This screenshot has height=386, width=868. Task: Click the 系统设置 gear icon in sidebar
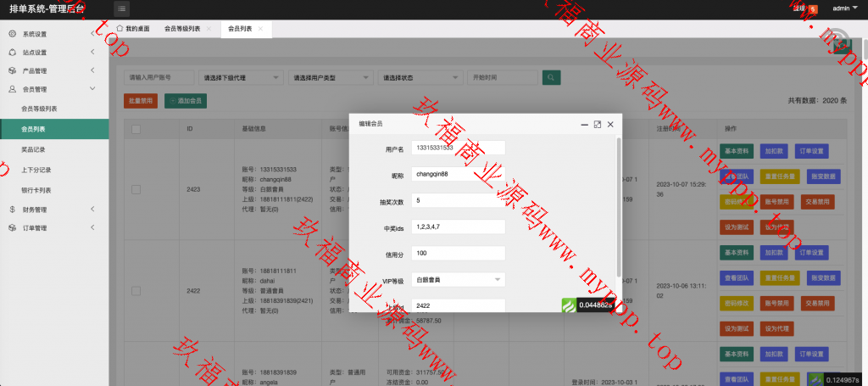[12, 34]
